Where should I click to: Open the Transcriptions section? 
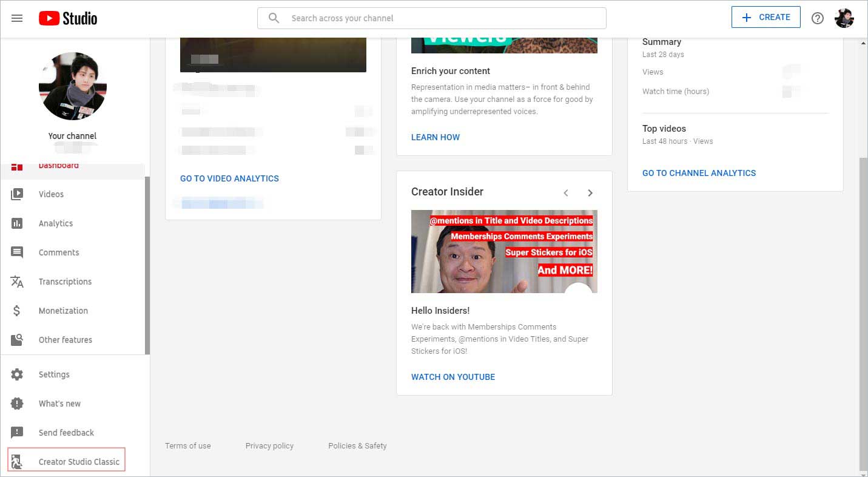65,282
